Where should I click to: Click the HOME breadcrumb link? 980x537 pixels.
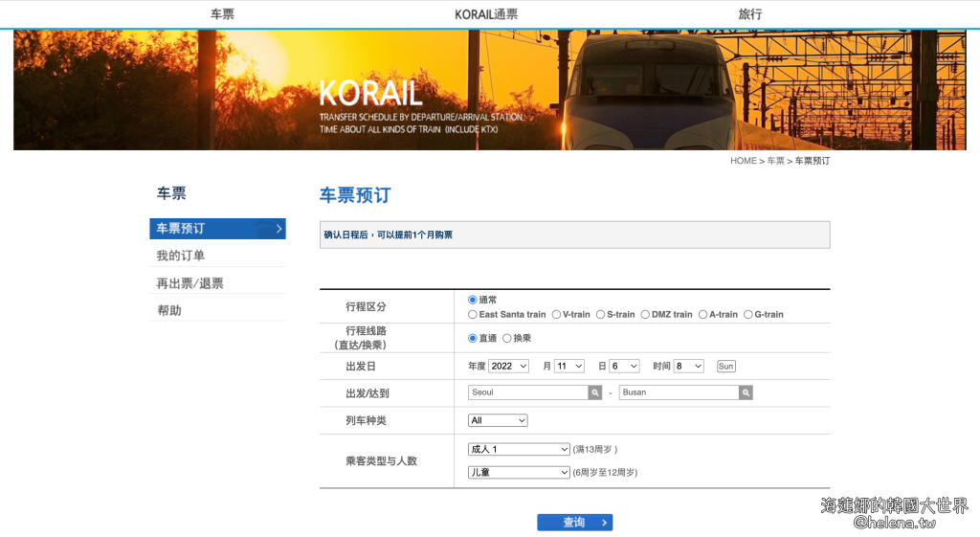[743, 161]
